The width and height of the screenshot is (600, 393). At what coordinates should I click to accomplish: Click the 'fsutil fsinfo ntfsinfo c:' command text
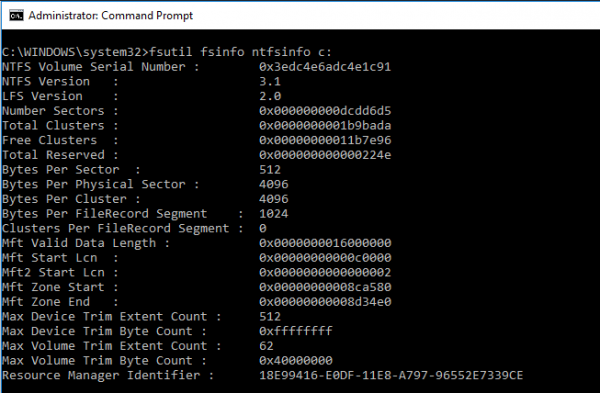tap(240, 52)
